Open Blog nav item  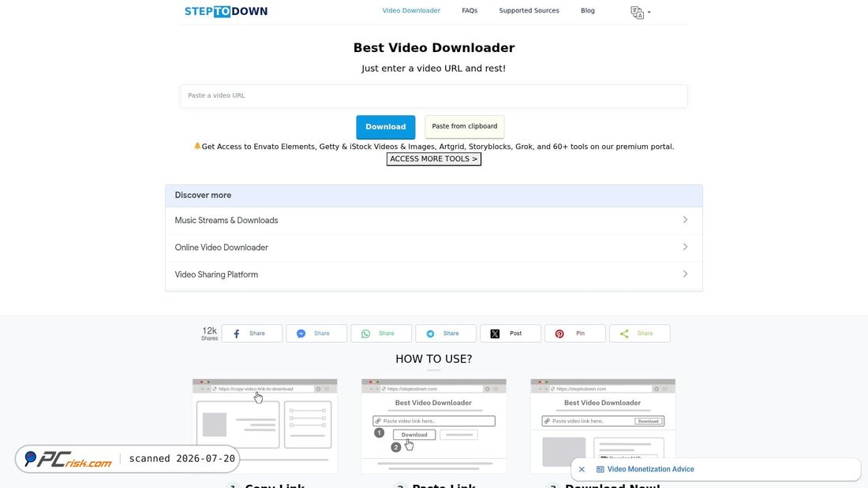[x=587, y=10]
